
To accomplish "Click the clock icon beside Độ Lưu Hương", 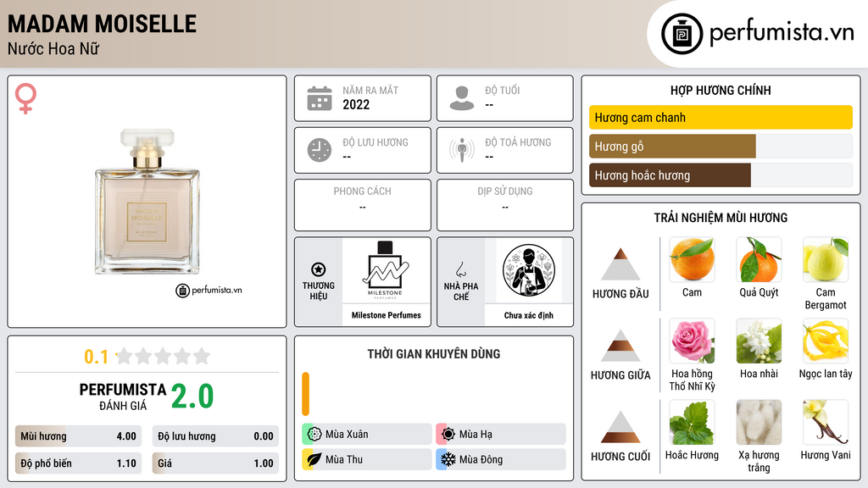I will (320, 150).
